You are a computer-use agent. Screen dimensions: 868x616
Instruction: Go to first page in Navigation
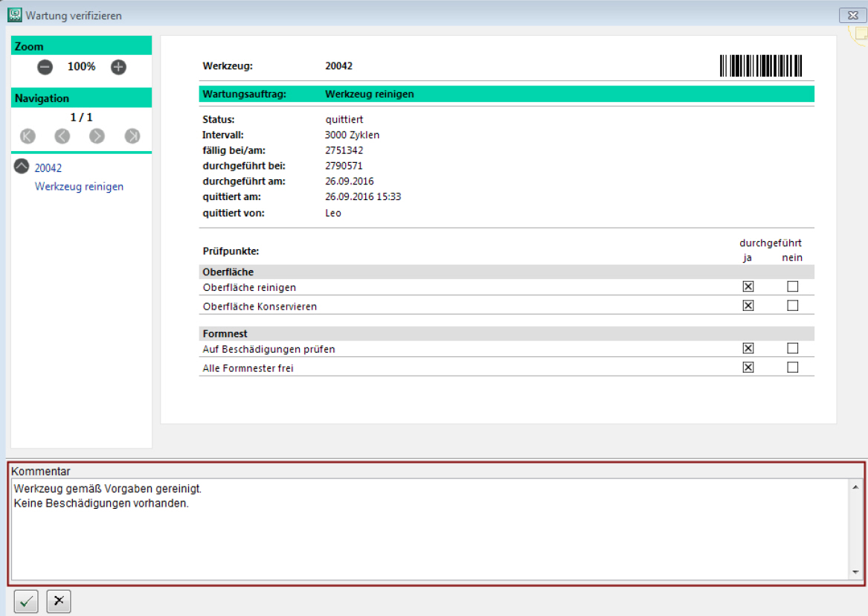(x=28, y=136)
